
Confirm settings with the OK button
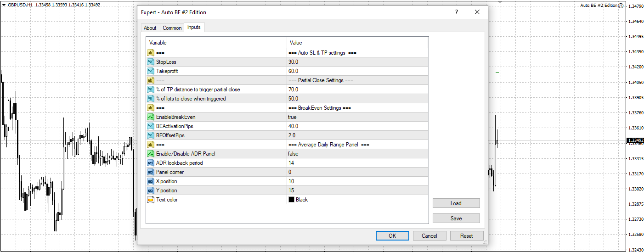(x=392, y=236)
